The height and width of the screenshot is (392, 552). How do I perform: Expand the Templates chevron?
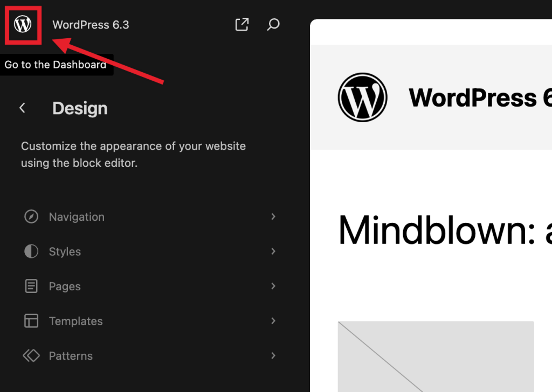tap(273, 320)
